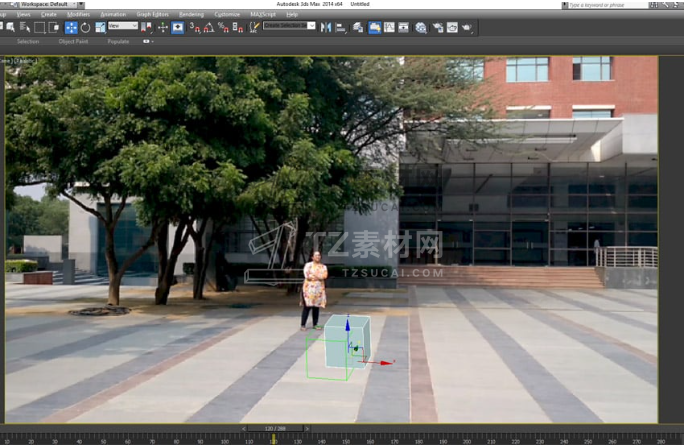Click next frame arrow on time slider
The width and height of the screenshot is (688, 445).
tap(307, 428)
